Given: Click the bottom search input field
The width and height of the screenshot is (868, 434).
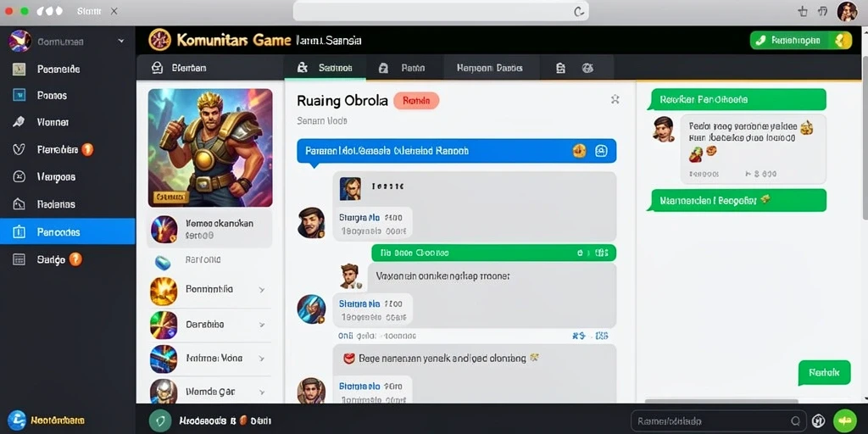Looking at the screenshot, I should tap(711, 420).
